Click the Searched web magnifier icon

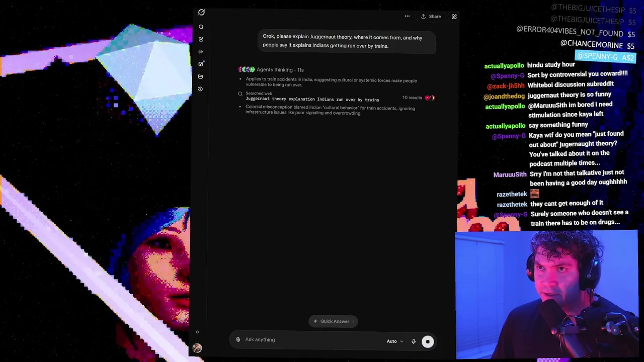[240, 94]
